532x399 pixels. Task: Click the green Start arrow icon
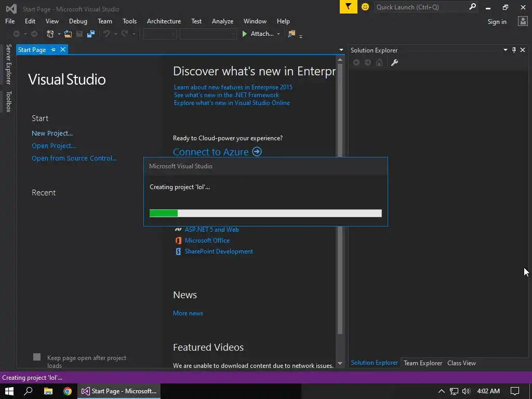point(244,34)
